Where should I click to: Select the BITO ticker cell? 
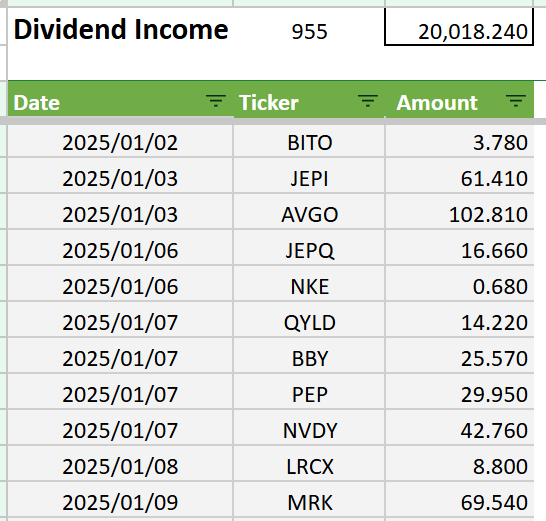click(x=309, y=141)
